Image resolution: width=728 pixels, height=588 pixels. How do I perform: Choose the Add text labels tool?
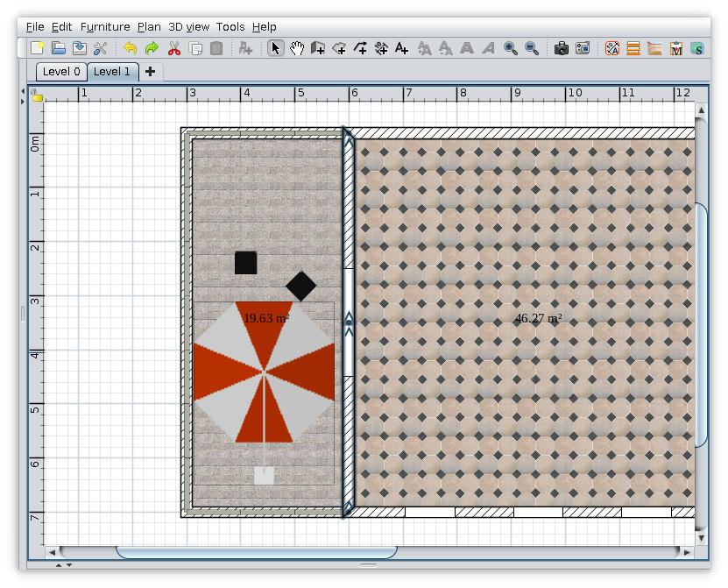click(x=401, y=48)
